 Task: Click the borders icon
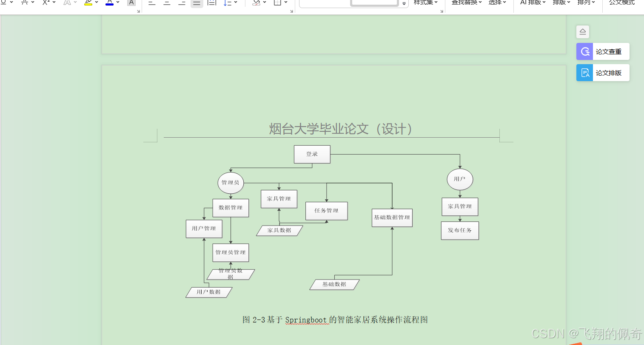[x=277, y=3]
